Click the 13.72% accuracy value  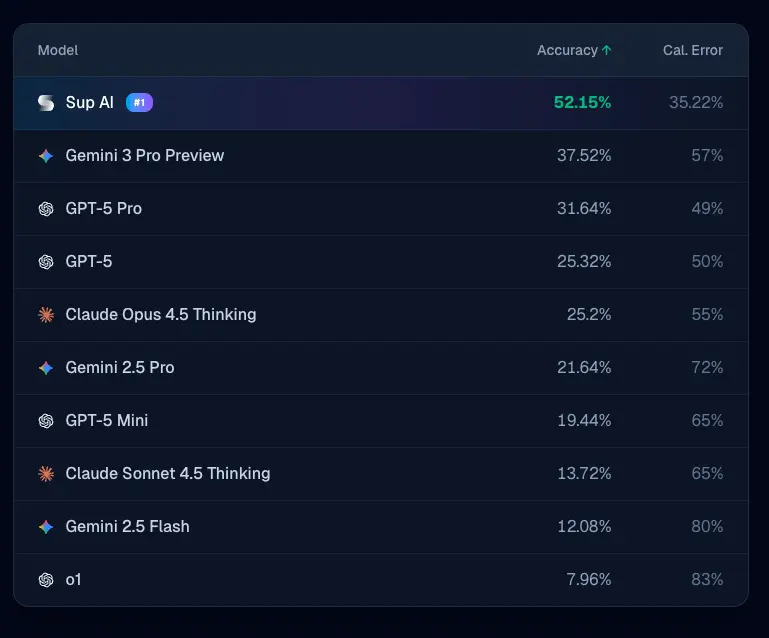pyautogui.click(x=584, y=473)
